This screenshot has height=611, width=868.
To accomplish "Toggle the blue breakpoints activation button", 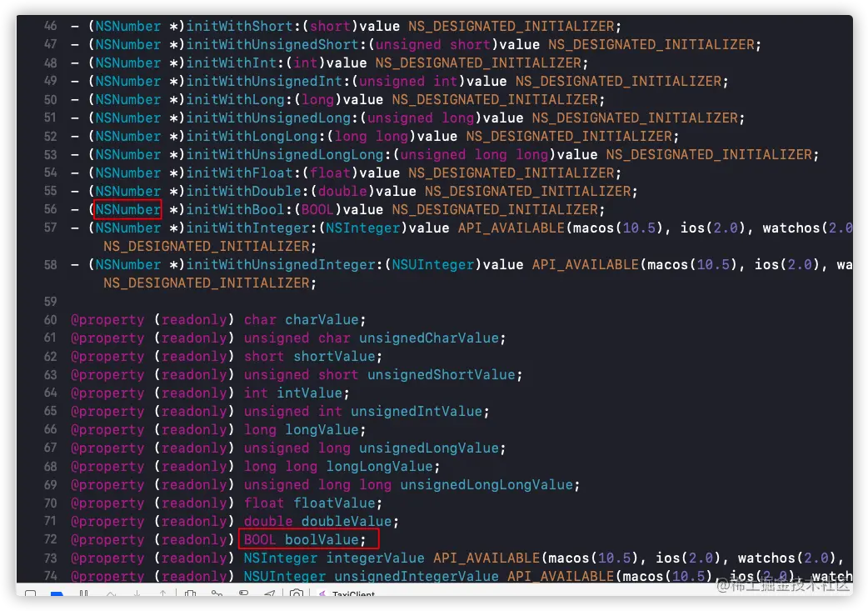I will point(57,593).
